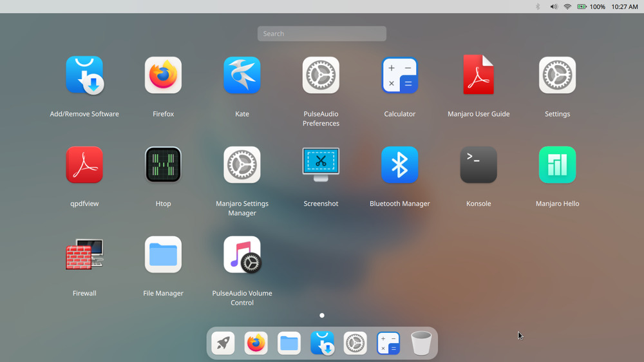Screen dimensions: 644x362
Task: Click the Search field
Action: click(x=321, y=33)
